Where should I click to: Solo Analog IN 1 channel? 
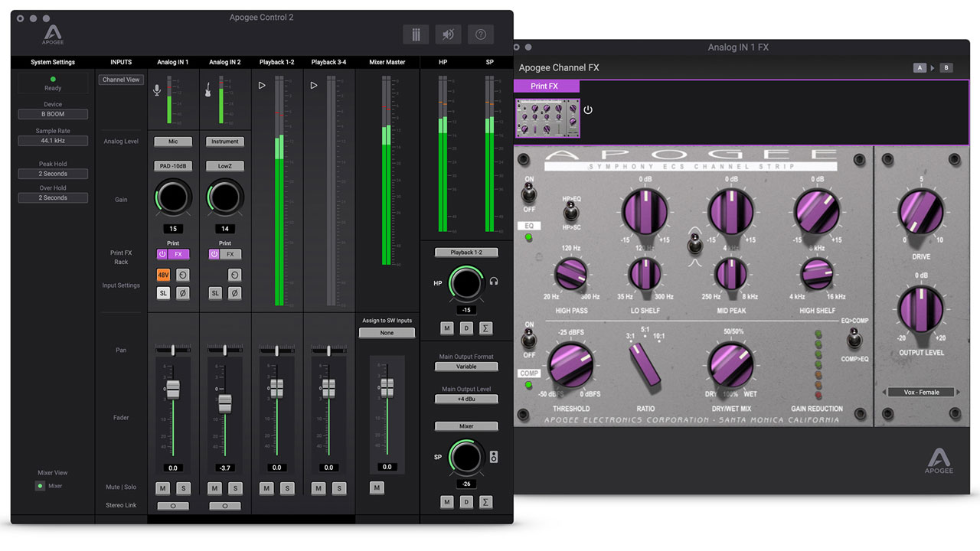183,488
